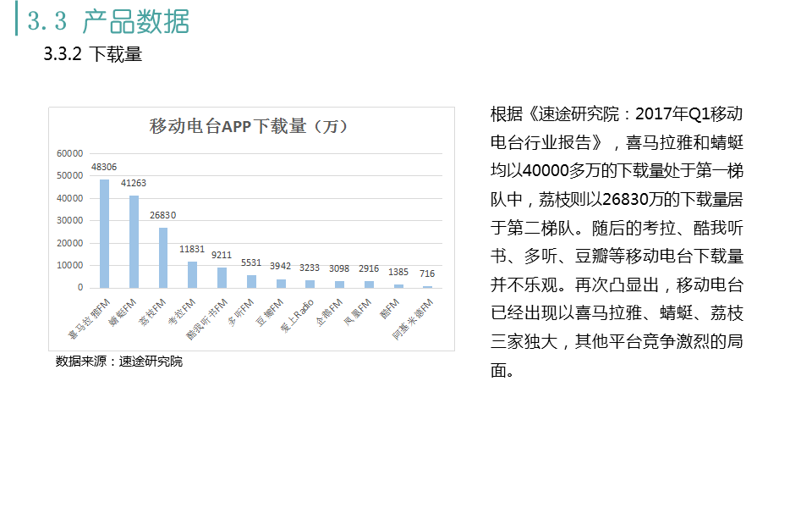
Task: Click the x-axis label '喜马拉雅FM'
Action: click(89, 319)
